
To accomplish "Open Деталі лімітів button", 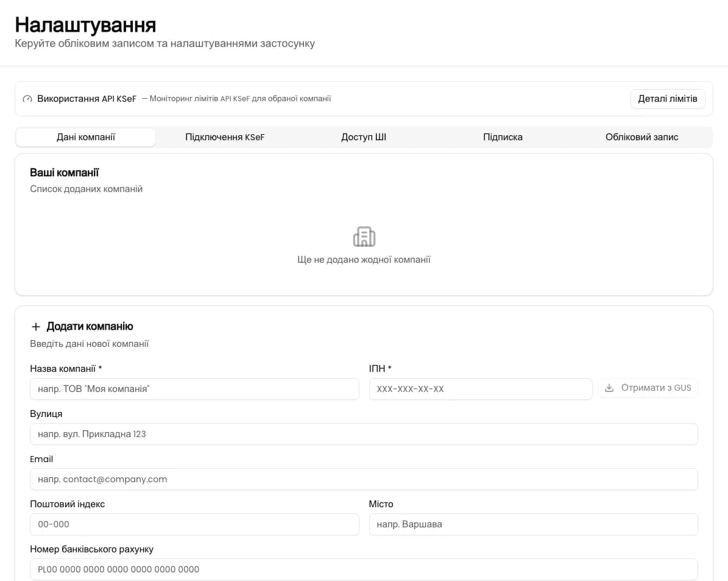I will [x=668, y=99].
